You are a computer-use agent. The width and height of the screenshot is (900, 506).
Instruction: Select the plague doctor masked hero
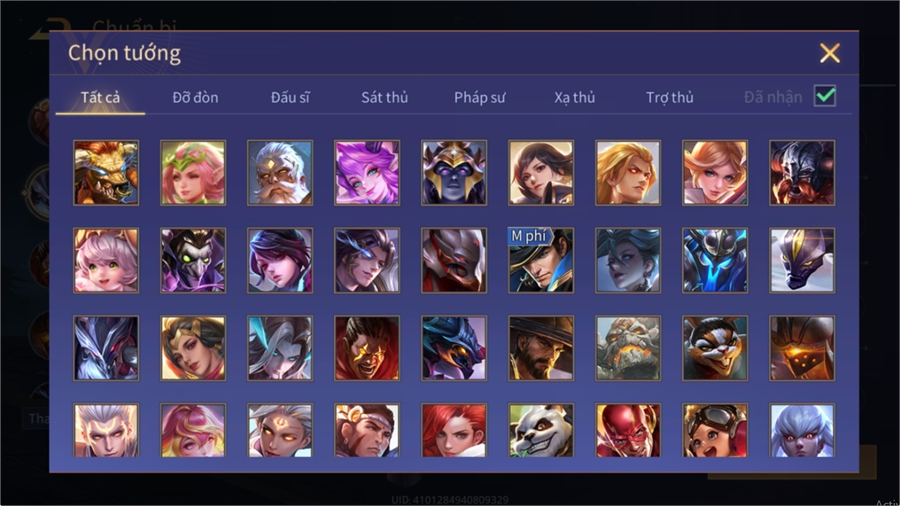[x=193, y=260]
